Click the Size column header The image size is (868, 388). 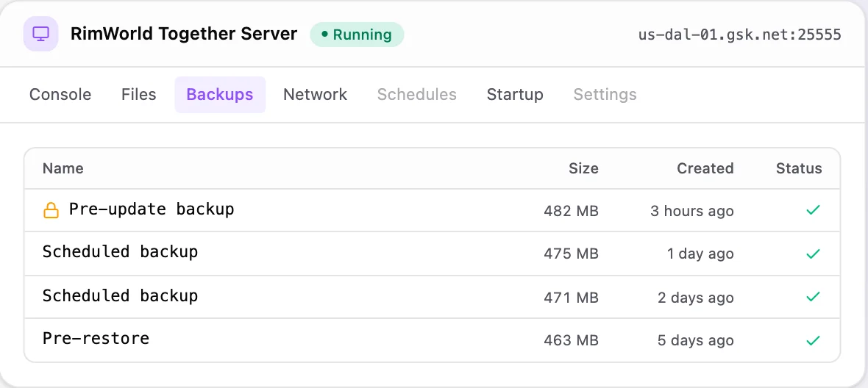[583, 168]
